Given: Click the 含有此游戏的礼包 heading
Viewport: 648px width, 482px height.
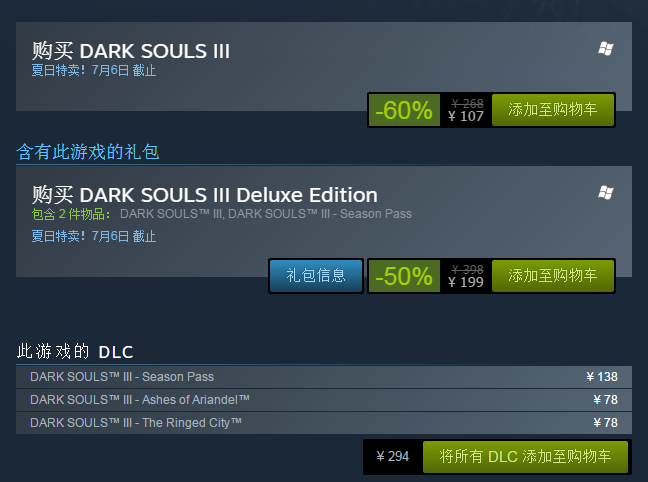Looking at the screenshot, I should coord(88,152).
